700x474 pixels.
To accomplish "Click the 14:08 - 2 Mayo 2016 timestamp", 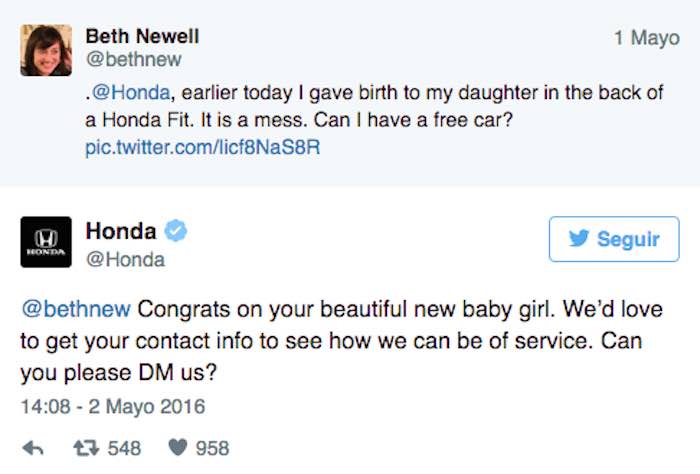I will click(x=112, y=407).
